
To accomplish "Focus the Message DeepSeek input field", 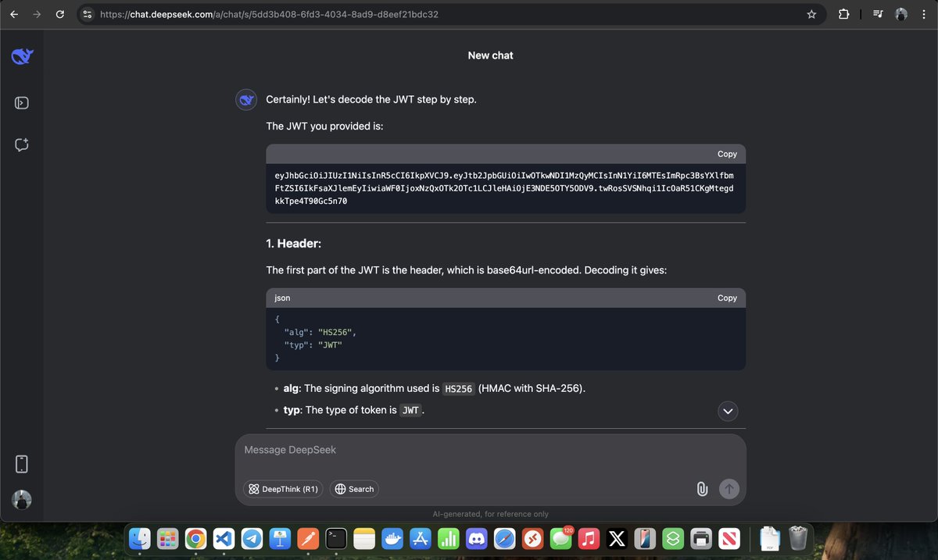I will (x=490, y=450).
